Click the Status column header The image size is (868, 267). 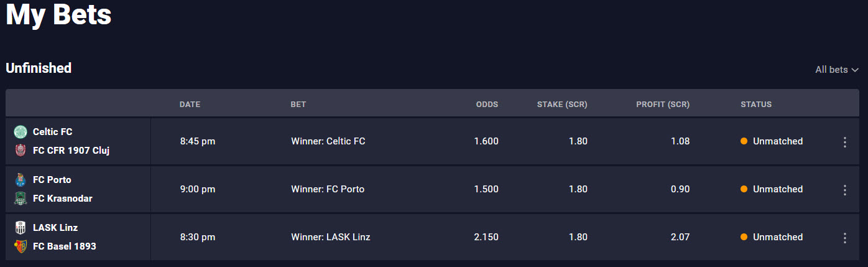click(755, 105)
